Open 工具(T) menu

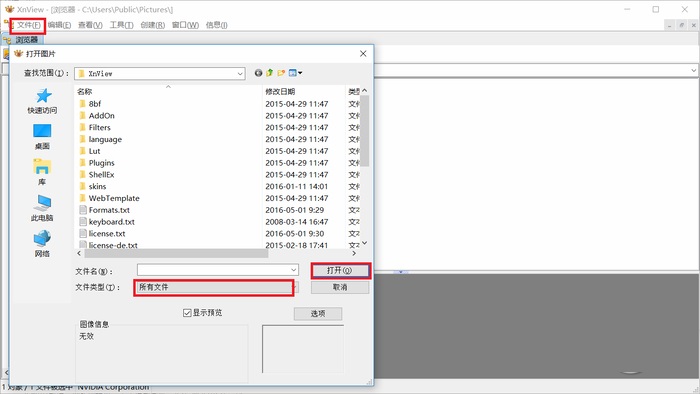121,25
